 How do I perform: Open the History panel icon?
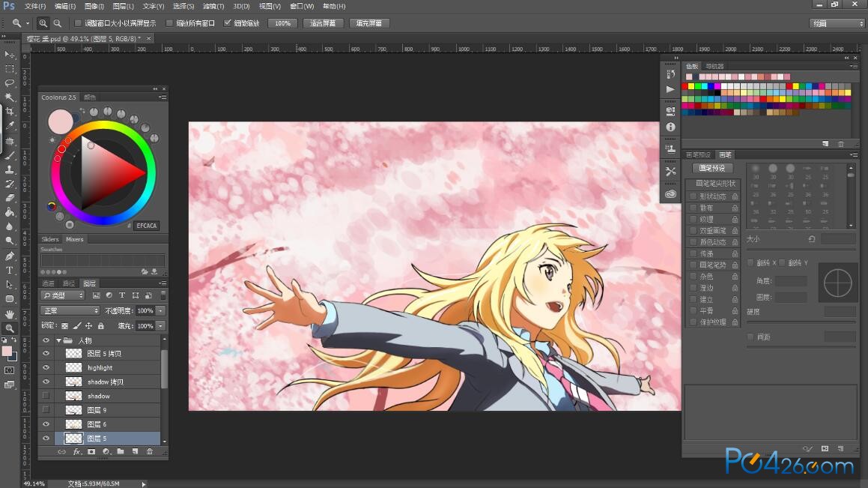670,74
